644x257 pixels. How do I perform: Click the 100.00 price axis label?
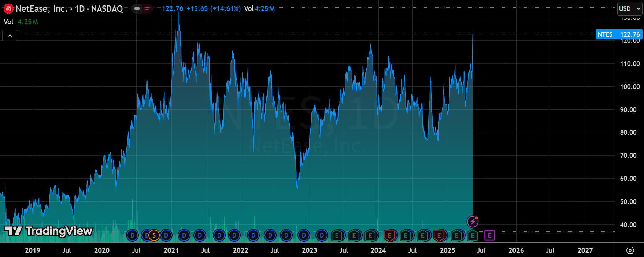tap(630, 87)
